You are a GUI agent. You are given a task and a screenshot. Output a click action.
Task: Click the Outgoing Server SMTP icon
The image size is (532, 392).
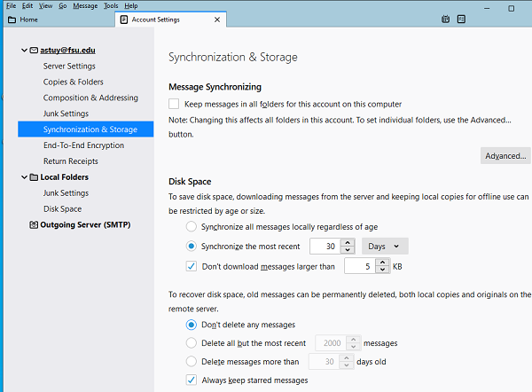coord(34,224)
